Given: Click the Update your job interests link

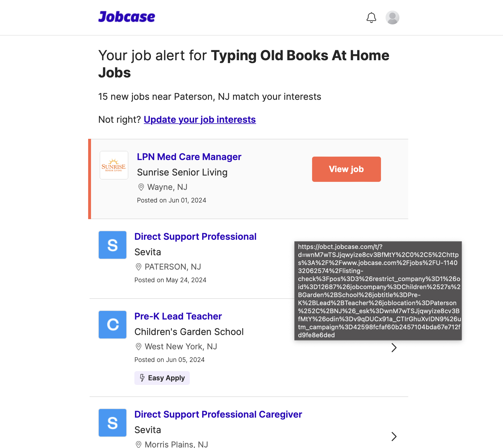Looking at the screenshot, I should point(200,119).
